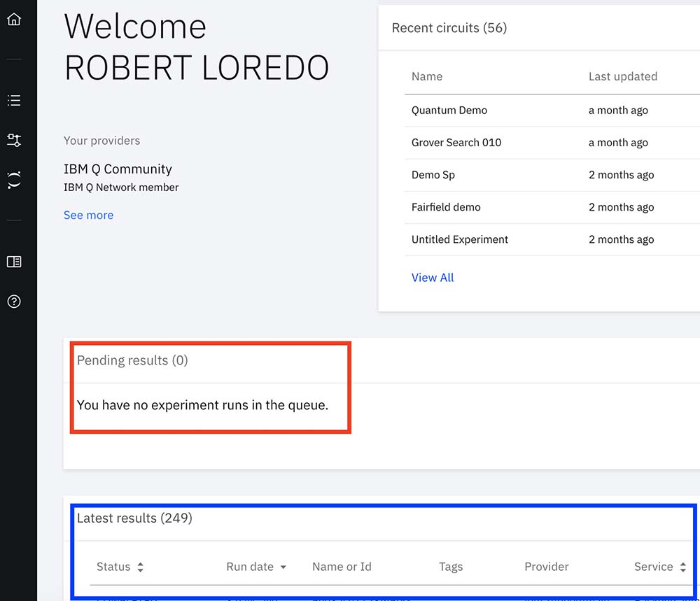Toggle the Run date sort arrow
This screenshot has height=601, width=700.
[283, 567]
